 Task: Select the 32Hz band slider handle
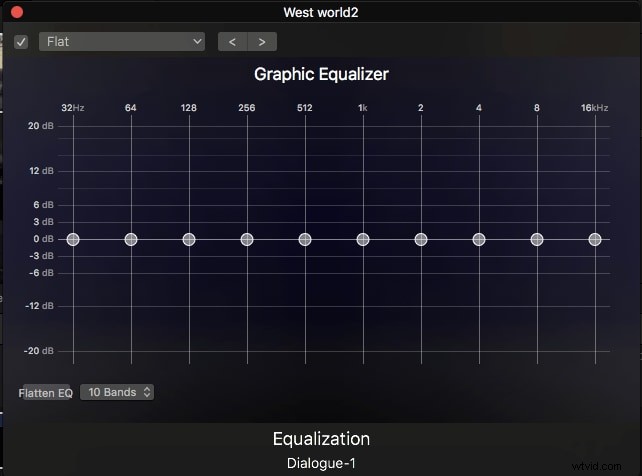73,239
